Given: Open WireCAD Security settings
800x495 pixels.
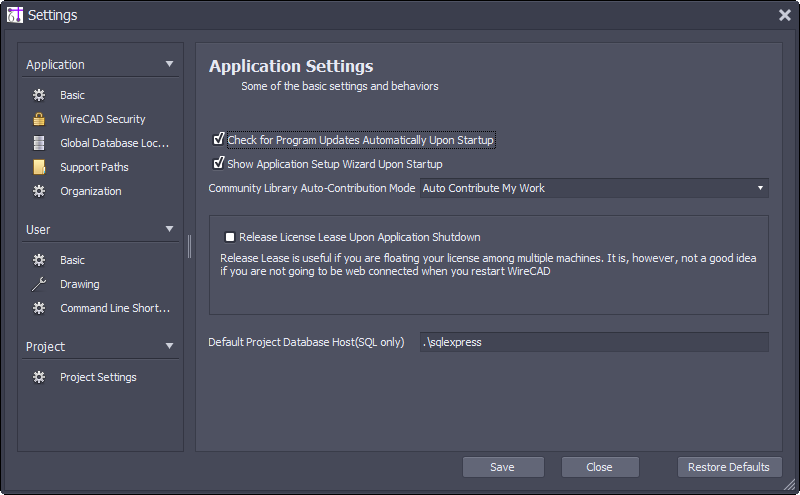Looking at the screenshot, I should click(x=103, y=119).
